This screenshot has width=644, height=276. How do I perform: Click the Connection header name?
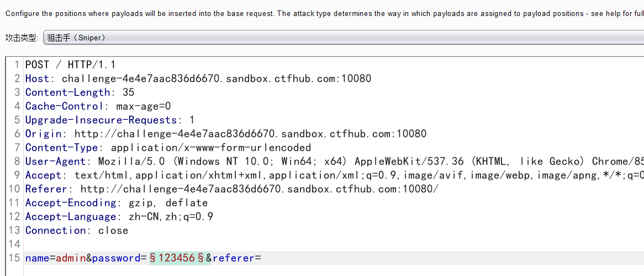click(x=55, y=230)
